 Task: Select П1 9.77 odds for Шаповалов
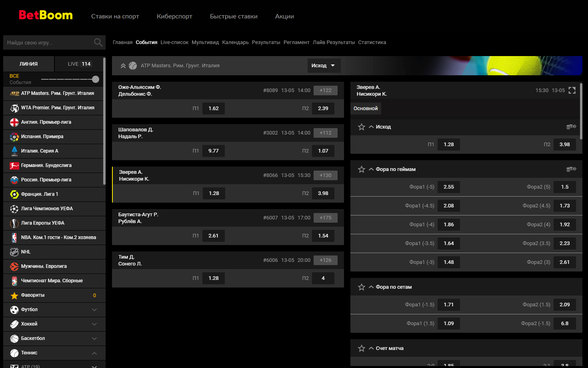point(214,151)
